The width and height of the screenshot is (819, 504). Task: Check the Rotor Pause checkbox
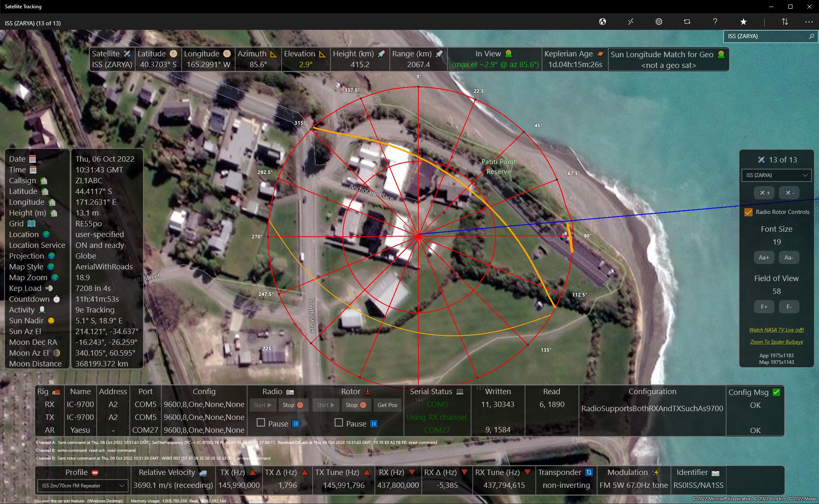point(339,423)
